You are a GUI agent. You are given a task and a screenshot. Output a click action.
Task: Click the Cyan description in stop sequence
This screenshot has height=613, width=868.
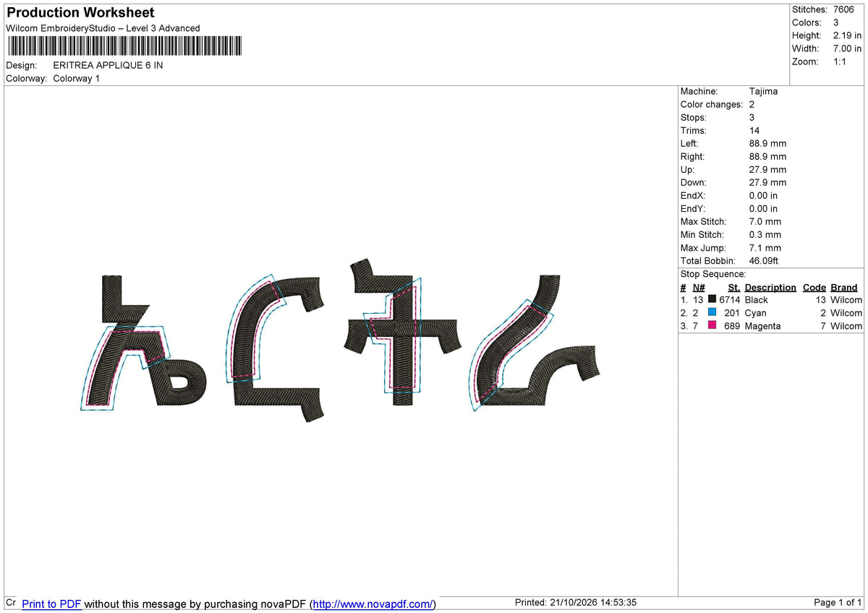pyautogui.click(x=755, y=312)
